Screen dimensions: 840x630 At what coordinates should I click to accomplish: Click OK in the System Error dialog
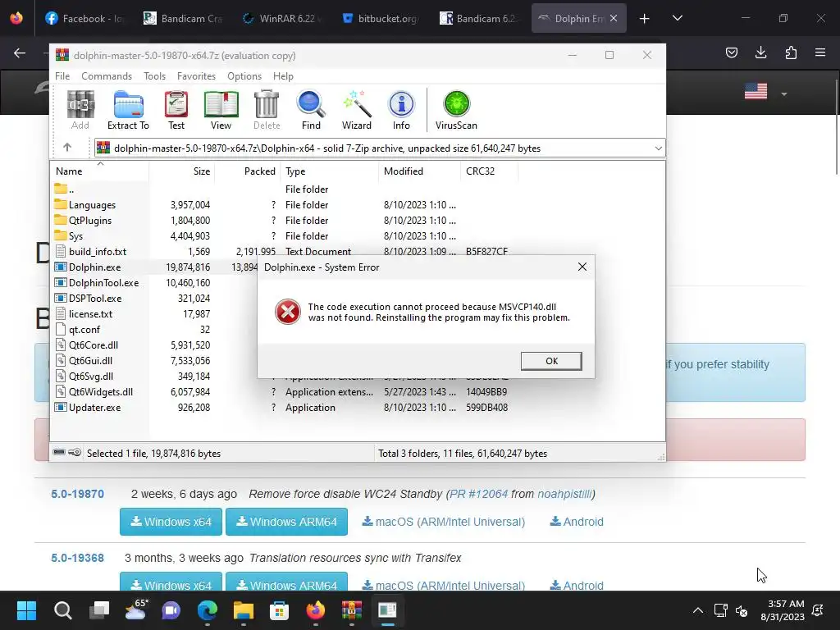(551, 361)
